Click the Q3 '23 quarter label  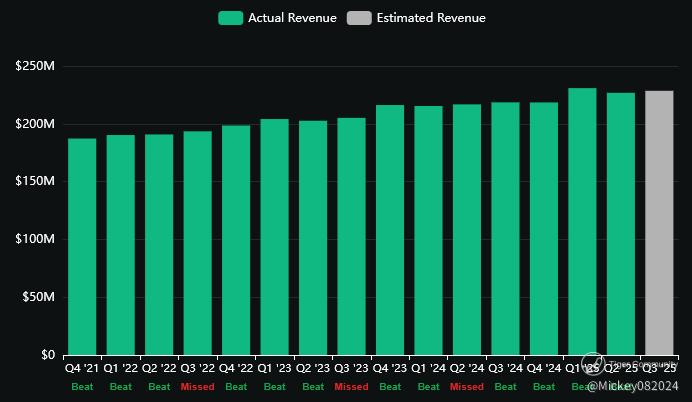pyautogui.click(x=351, y=368)
